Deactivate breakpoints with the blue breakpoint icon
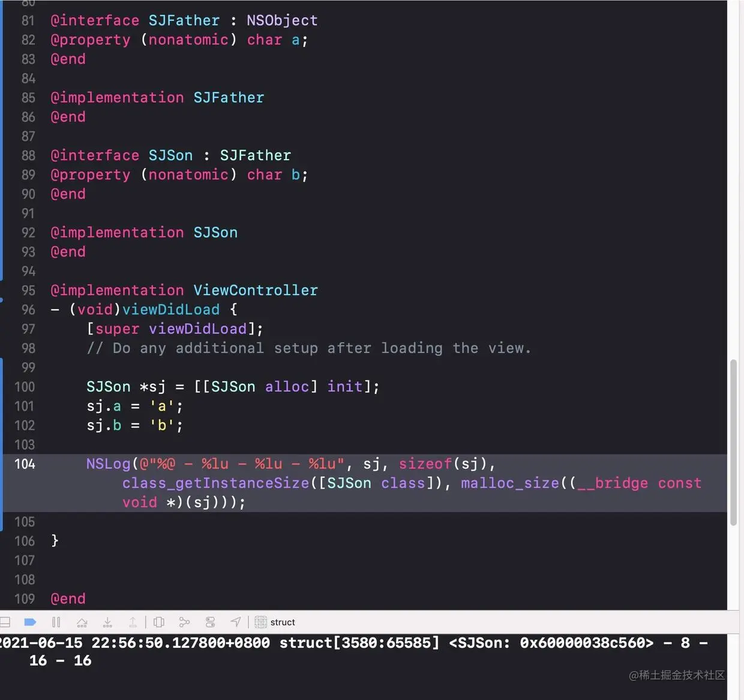The height and width of the screenshot is (700, 744). [30, 622]
